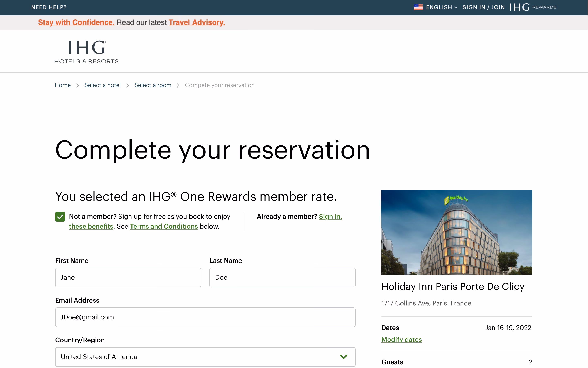Navigate to Select a hotel breadcrumb
Screen dimensions: 588x368
102,85
